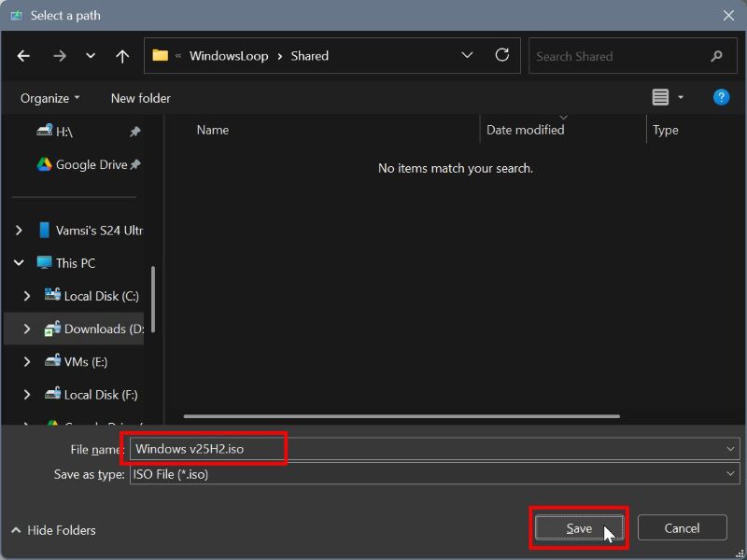Click the navigation pane vertical scrollbar
Image resolution: width=747 pixels, height=560 pixels.
coord(153,299)
